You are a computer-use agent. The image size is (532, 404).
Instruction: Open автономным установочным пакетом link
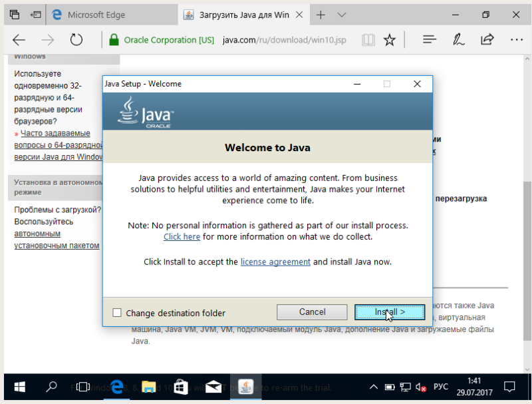[57, 240]
